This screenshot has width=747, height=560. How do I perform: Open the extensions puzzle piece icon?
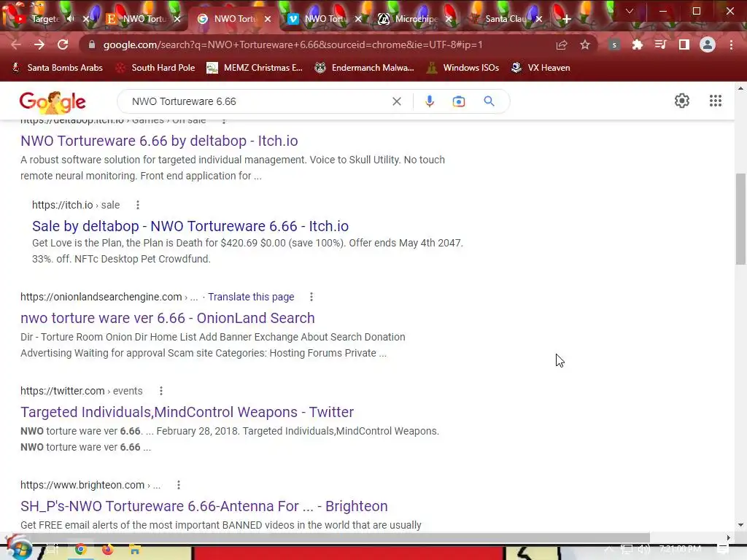[637, 44]
